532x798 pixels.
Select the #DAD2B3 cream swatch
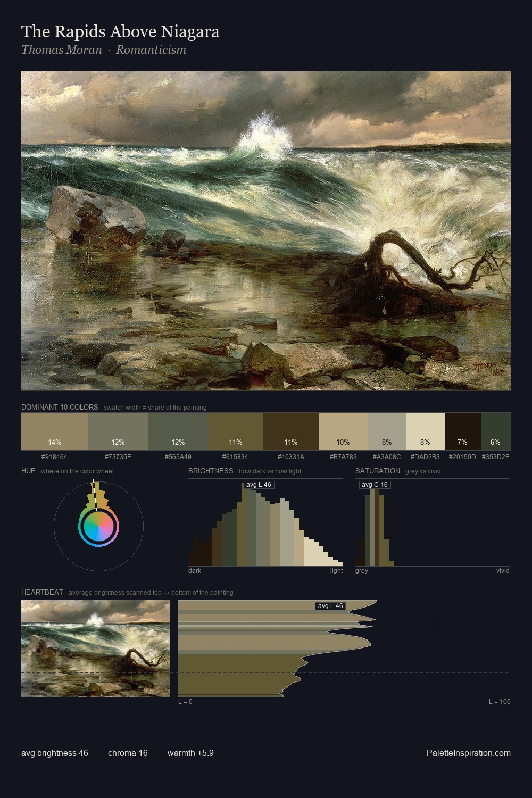click(x=426, y=431)
